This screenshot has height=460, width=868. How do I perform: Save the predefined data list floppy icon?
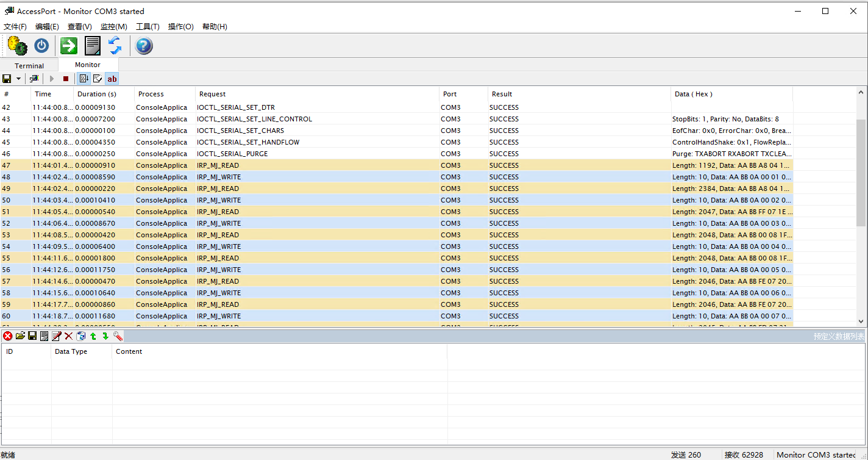click(x=32, y=336)
